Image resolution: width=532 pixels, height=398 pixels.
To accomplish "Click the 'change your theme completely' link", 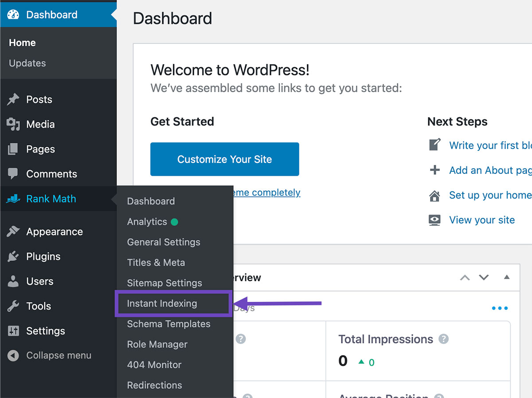I will tap(267, 193).
